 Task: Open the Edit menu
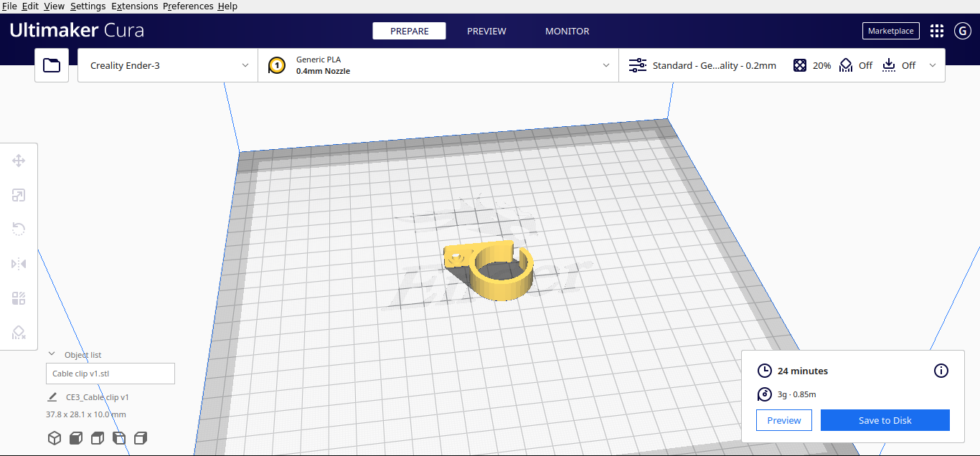click(30, 6)
